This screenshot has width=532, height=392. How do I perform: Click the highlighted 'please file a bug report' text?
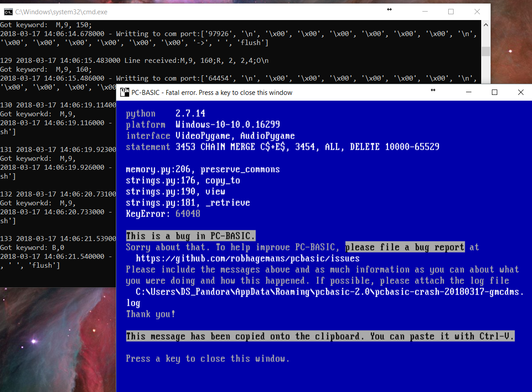[x=405, y=247]
